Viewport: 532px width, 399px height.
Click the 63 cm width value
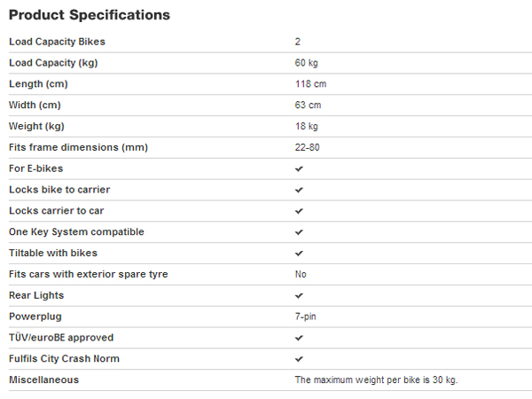pos(308,105)
